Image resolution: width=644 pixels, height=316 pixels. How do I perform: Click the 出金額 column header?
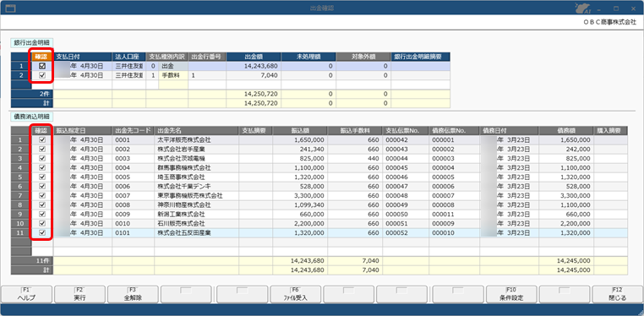254,57
